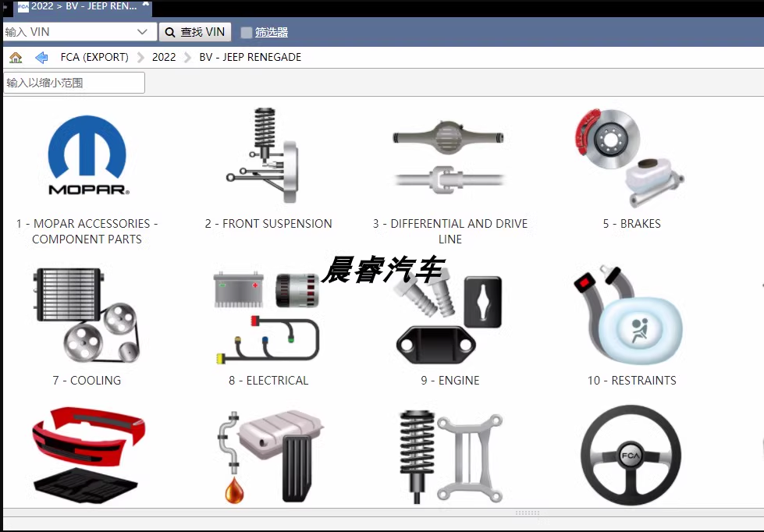Open the Differential and Drive Line image
Image resolution: width=764 pixels, height=532 pixels.
click(x=449, y=157)
